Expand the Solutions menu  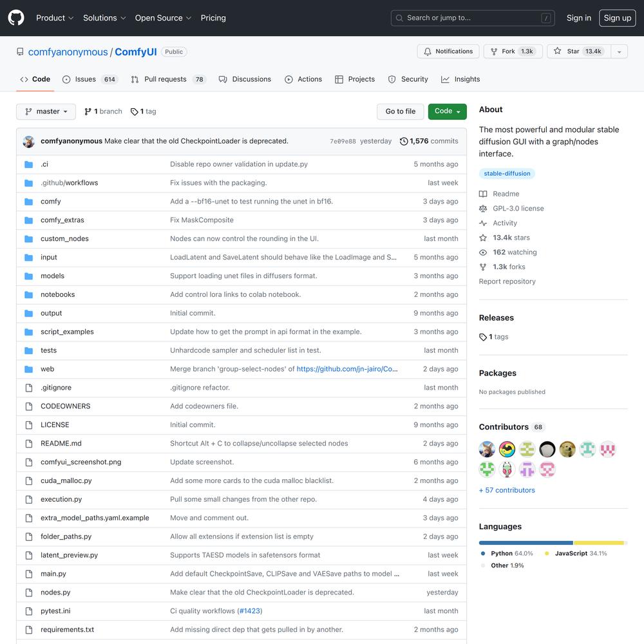(x=104, y=18)
